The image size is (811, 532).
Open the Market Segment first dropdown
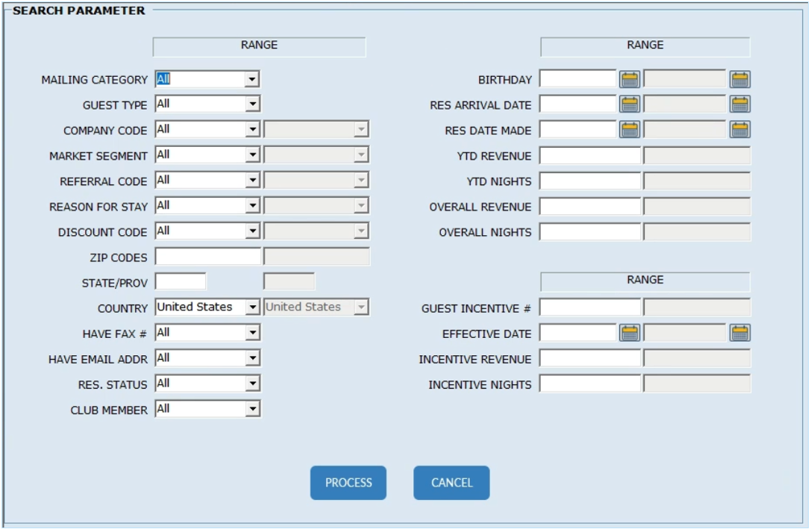pyautogui.click(x=252, y=155)
